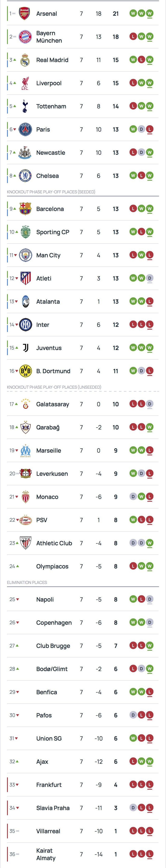Open the Olympiacos team link

coord(52,566)
